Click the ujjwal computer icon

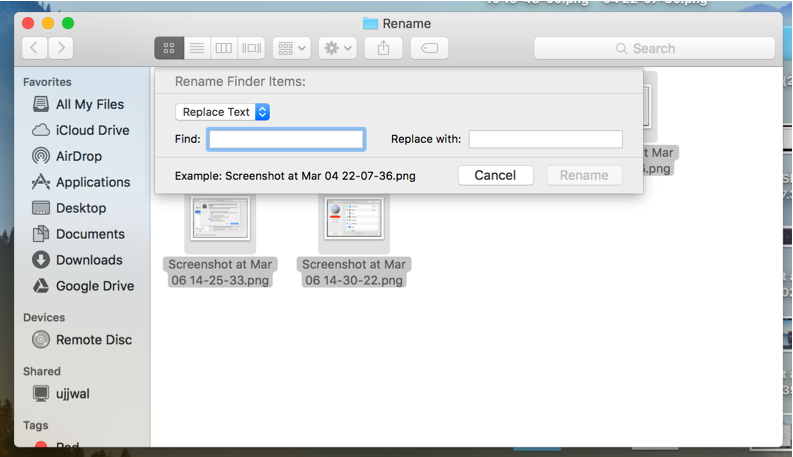(41, 393)
